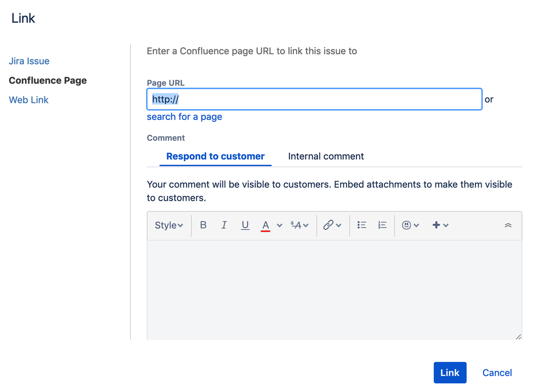Insert a bullet list
Screen dimensions: 535x392
362,225
